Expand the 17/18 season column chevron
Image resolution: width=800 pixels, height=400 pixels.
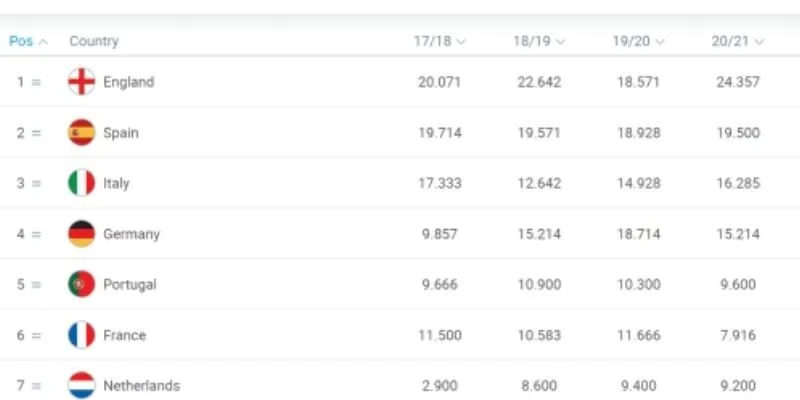[x=461, y=42]
